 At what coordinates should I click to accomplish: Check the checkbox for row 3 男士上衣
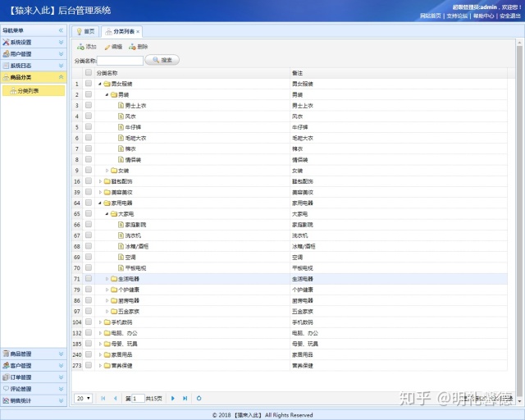coord(89,105)
